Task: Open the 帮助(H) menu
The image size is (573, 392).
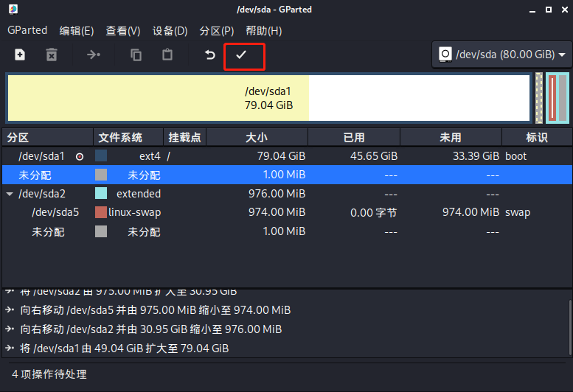Action: coord(264,31)
